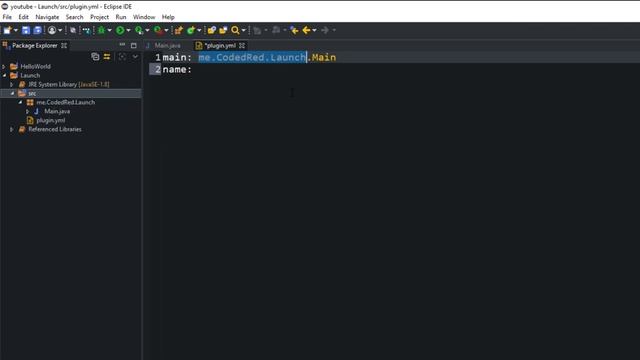The width and height of the screenshot is (640, 360).
Task: Select the Launch project
Action: tap(30, 76)
